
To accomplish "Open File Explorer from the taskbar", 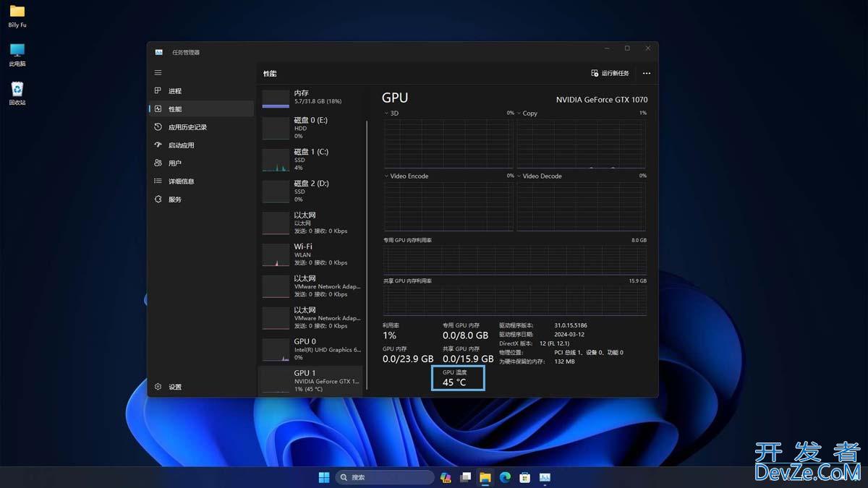I will coord(485,477).
